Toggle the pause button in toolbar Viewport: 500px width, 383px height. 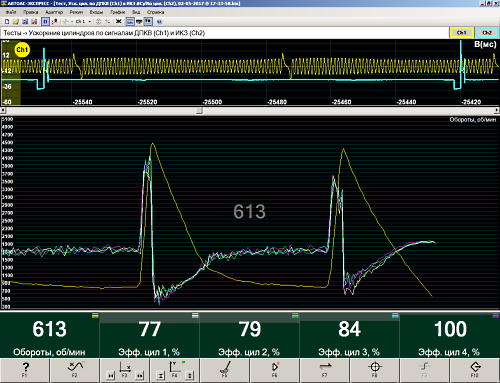pyautogui.click(x=45, y=22)
